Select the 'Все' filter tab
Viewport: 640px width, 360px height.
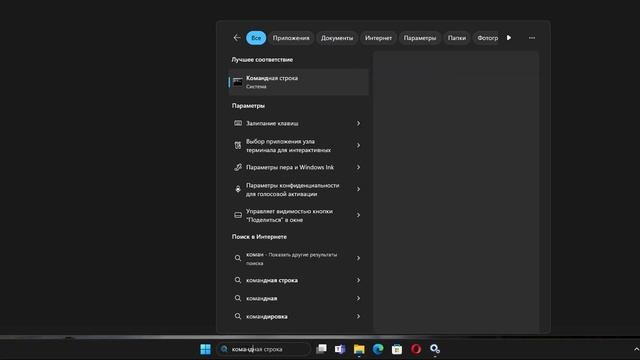pos(256,38)
